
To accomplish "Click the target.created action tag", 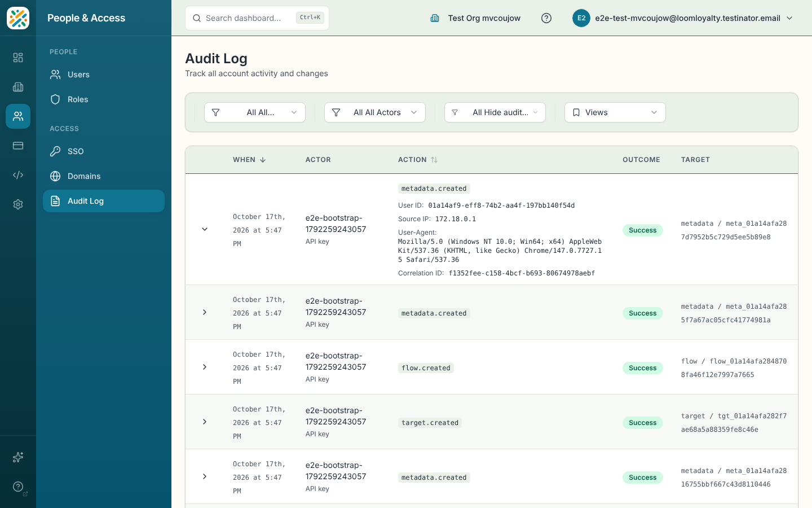I will click(x=430, y=423).
